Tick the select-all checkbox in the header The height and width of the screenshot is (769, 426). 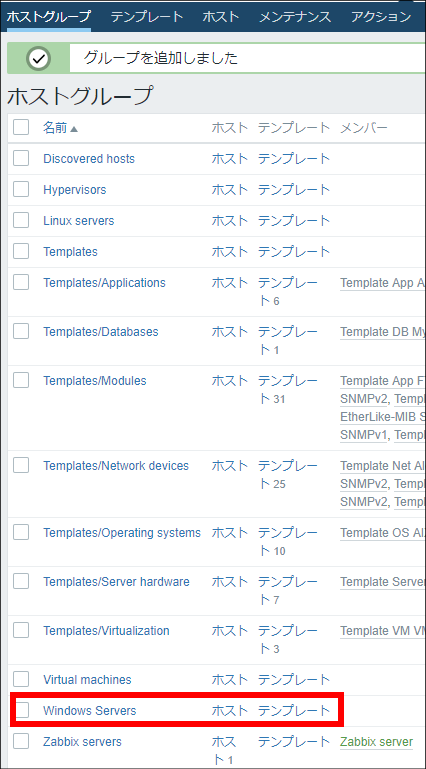(x=21, y=127)
